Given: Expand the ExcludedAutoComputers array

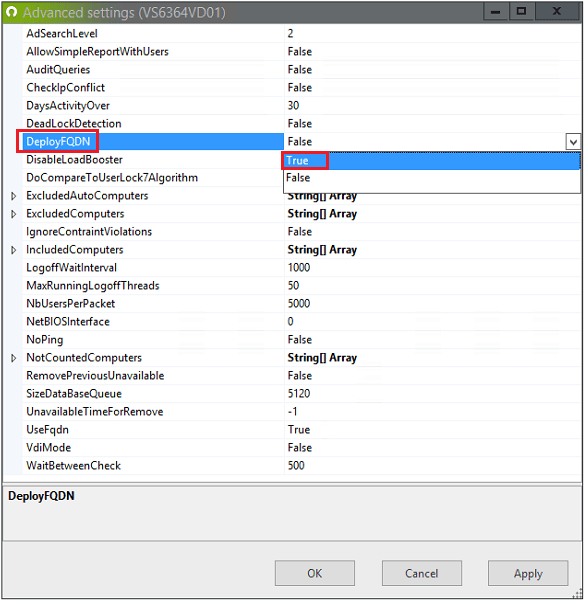Looking at the screenshot, I should [x=14, y=196].
